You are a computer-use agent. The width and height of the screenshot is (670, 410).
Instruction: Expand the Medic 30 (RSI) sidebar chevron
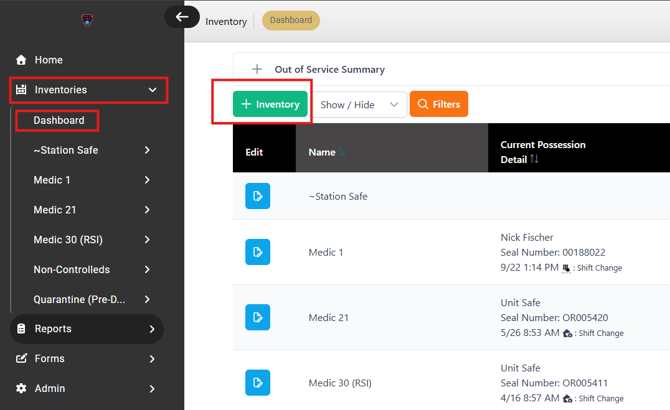click(x=147, y=240)
